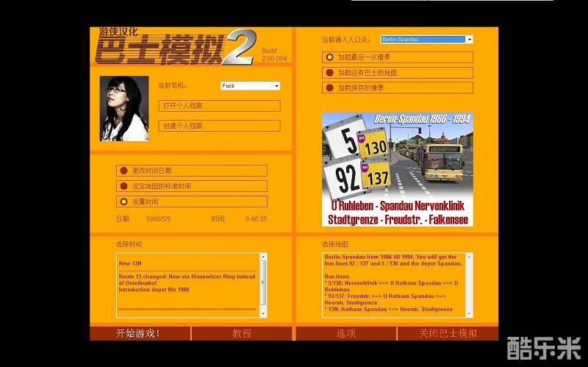588x367 pixels.
Task: Expand the Berlin-Spandau map dropdown
Action: pos(469,40)
